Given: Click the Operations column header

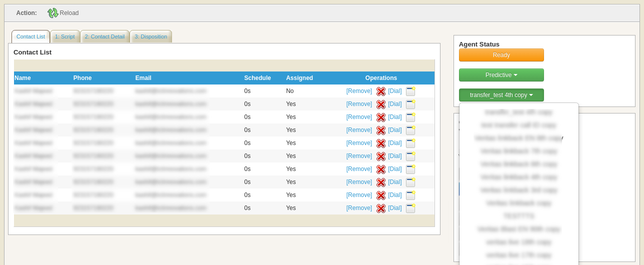Looking at the screenshot, I should click(381, 78).
